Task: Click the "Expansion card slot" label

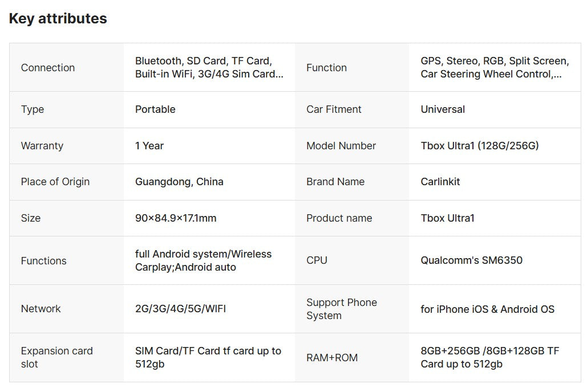Action: (x=56, y=357)
